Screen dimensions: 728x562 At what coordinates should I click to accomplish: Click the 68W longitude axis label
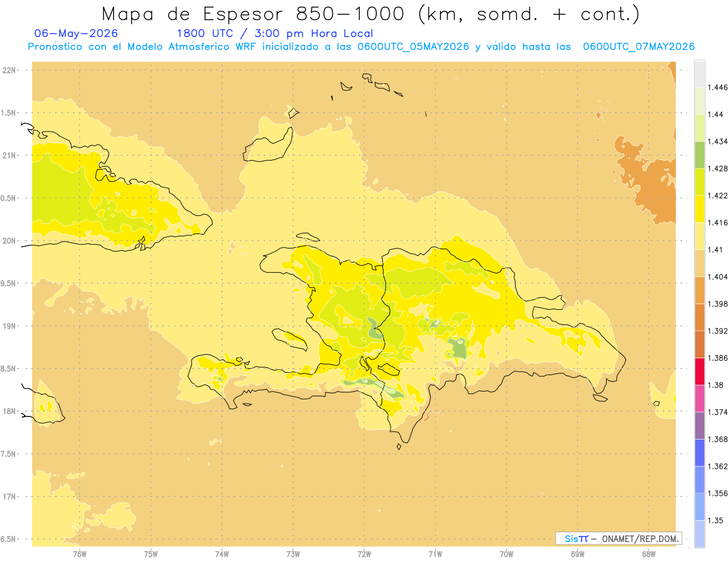[649, 554]
